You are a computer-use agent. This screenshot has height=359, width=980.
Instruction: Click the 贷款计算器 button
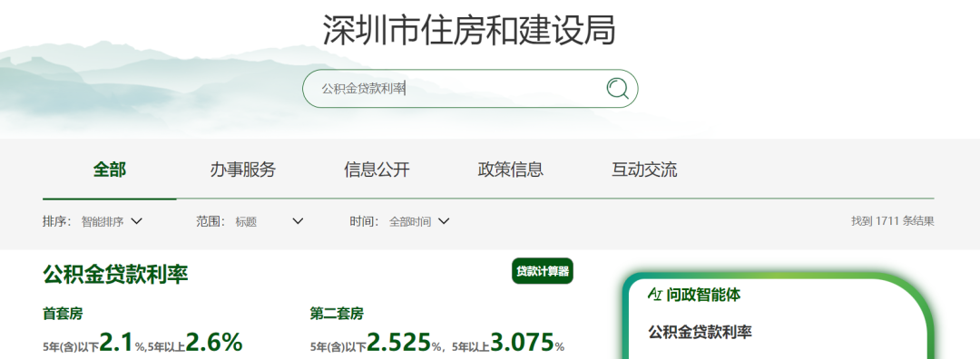click(543, 271)
